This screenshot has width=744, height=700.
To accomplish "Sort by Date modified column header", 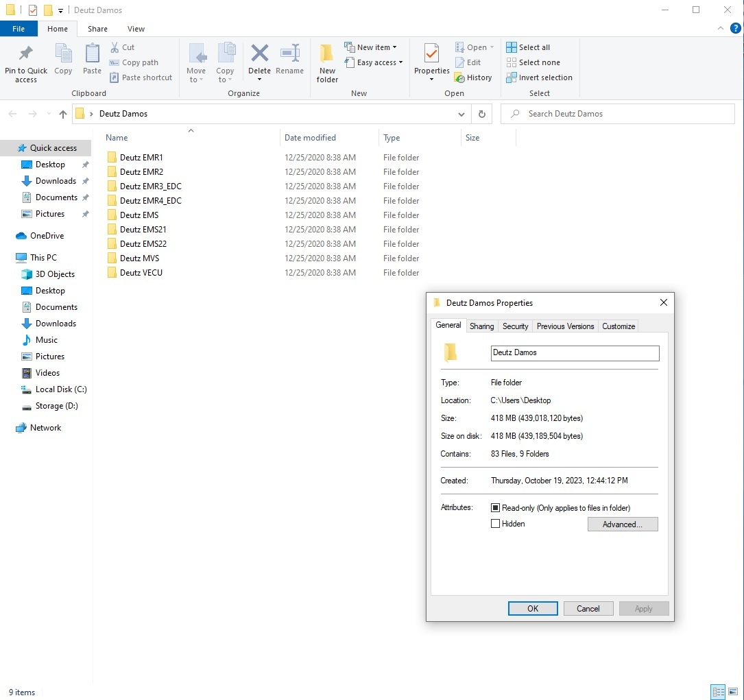I will pyautogui.click(x=310, y=138).
